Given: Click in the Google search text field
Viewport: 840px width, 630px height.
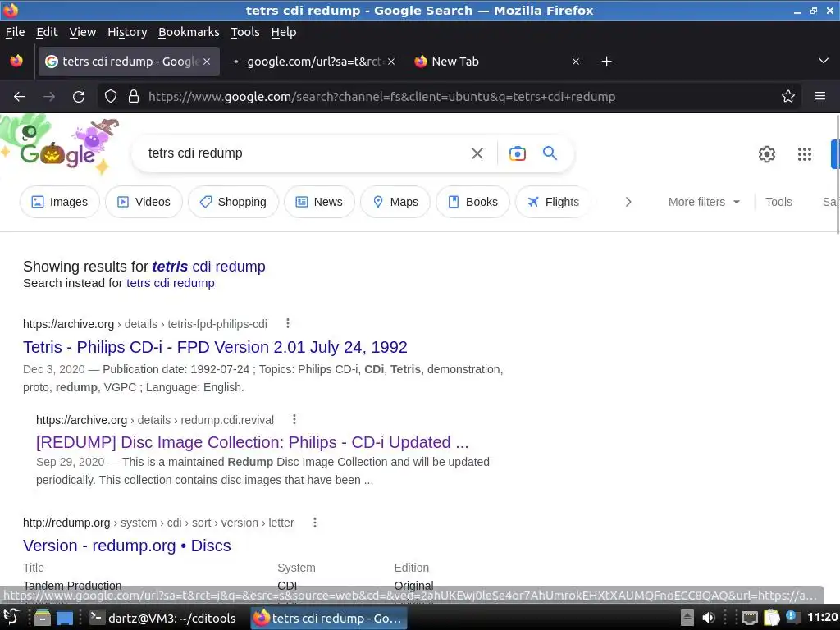Looking at the screenshot, I should (x=303, y=153).
